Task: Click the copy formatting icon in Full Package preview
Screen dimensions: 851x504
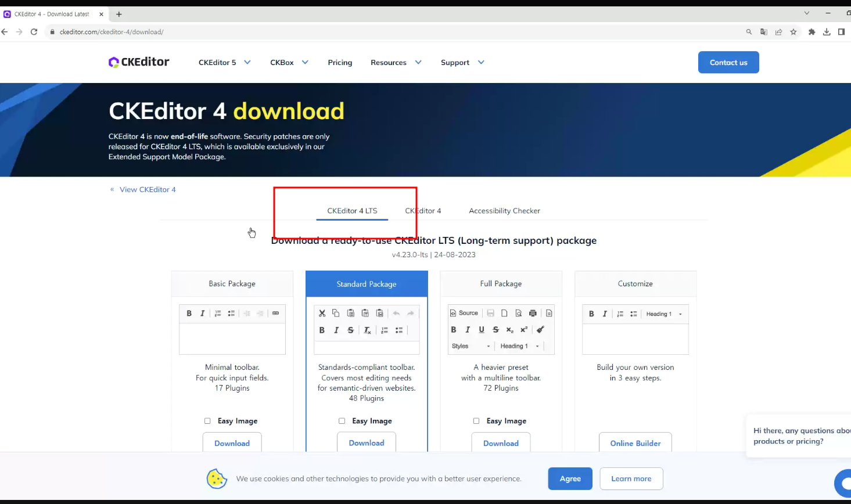Action: coord(540,329)
